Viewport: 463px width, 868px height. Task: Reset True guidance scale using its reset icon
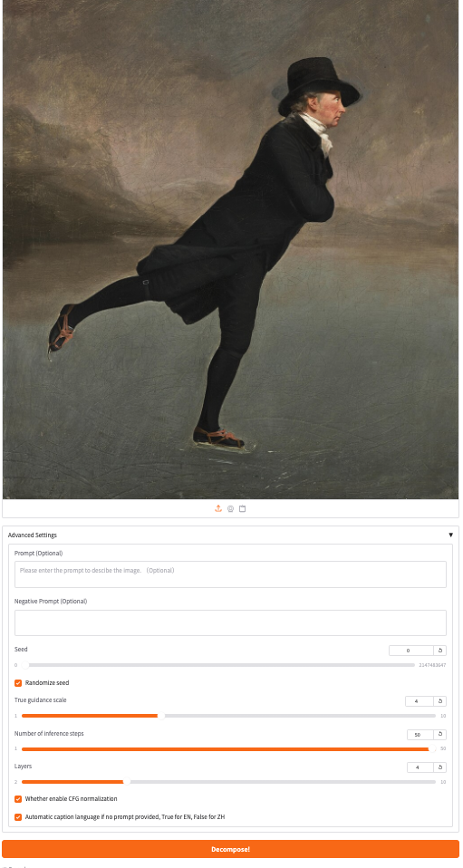pyautogui.click(x=439, y=700)
